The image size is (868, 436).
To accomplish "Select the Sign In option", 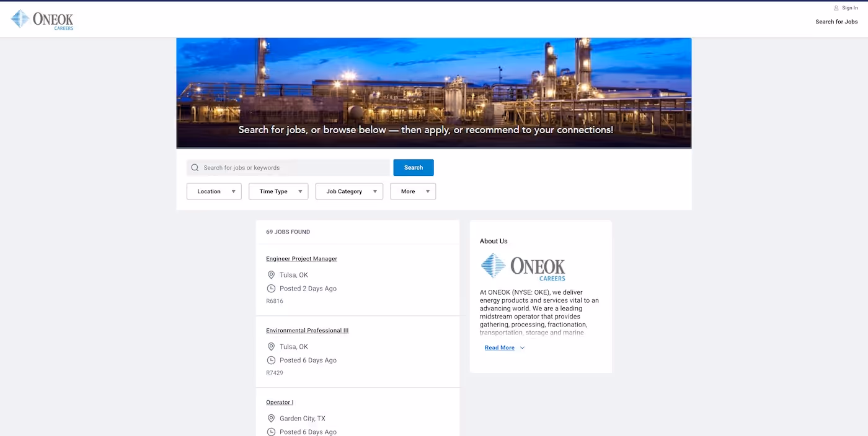I will (x=849, y=7).
